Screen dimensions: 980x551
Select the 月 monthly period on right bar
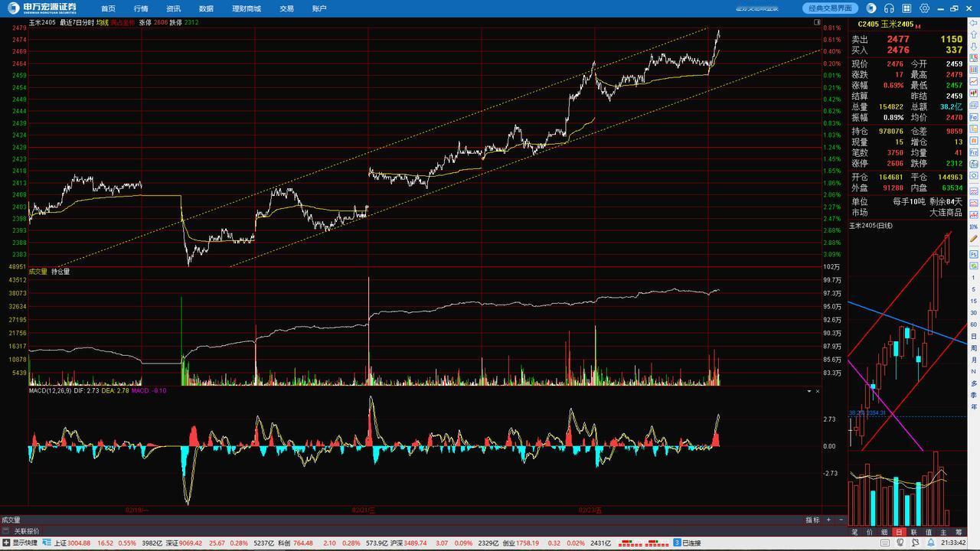coord(973,360)
